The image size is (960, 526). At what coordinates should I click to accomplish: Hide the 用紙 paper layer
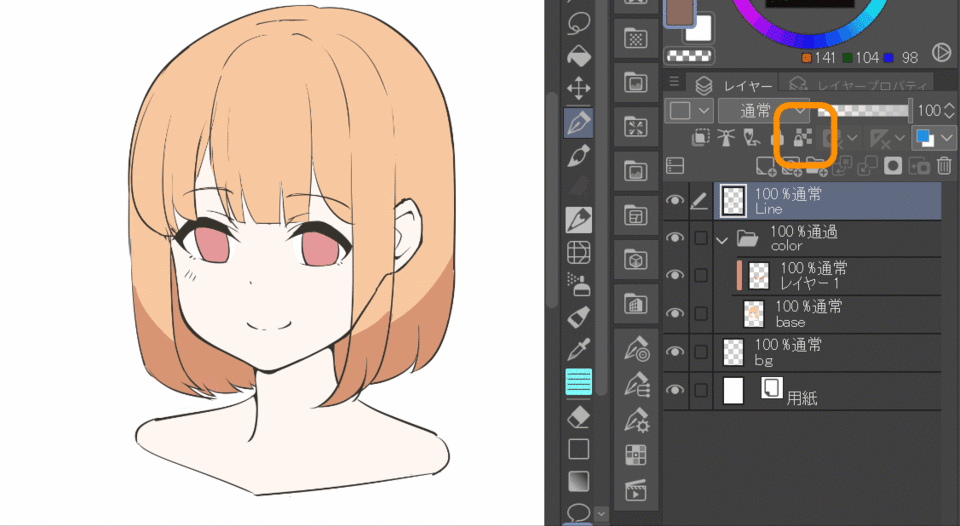[675, 389]
